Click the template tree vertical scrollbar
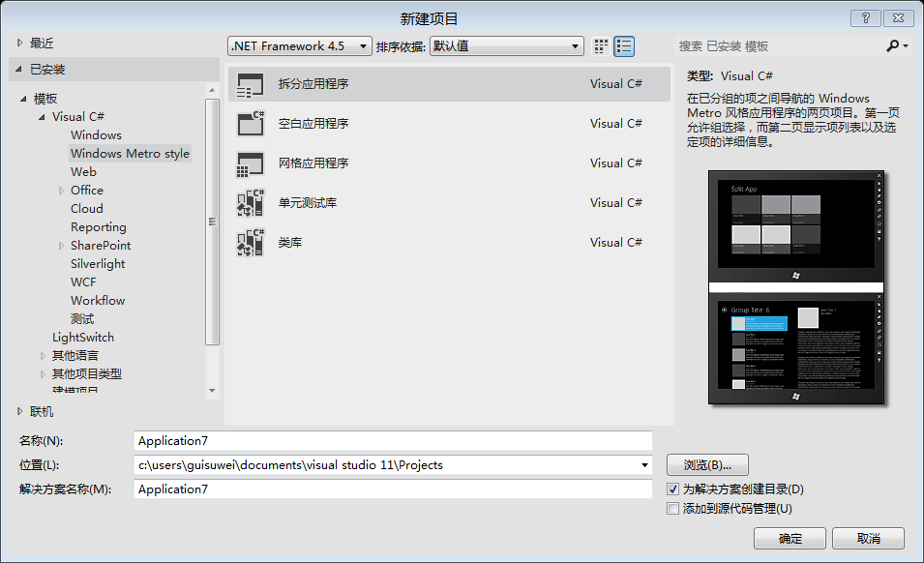 coord(212,222)
